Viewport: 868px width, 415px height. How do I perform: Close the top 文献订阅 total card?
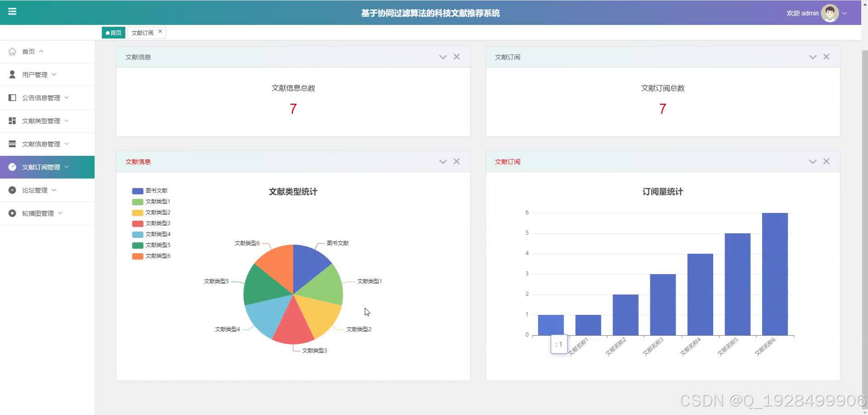click(x=826, y=57)
